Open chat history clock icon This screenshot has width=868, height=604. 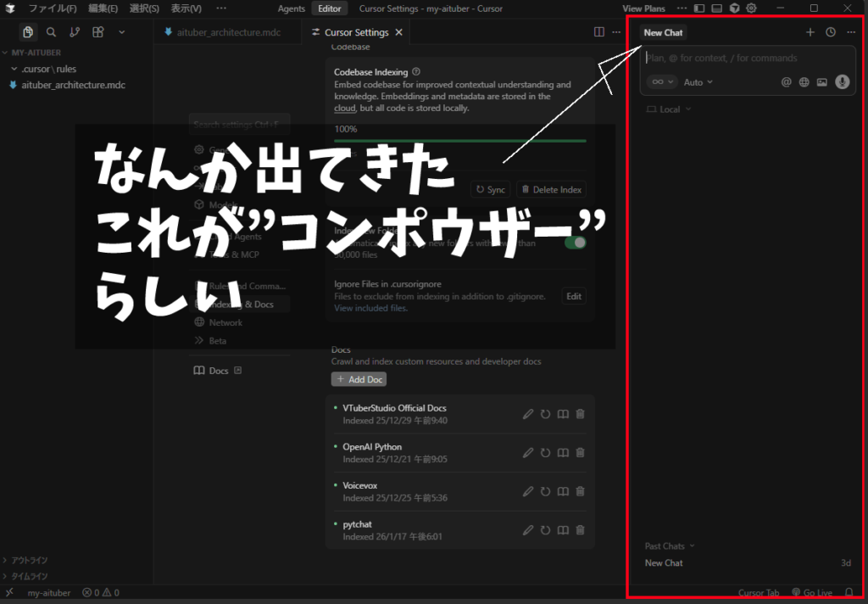tap(831, 32)
